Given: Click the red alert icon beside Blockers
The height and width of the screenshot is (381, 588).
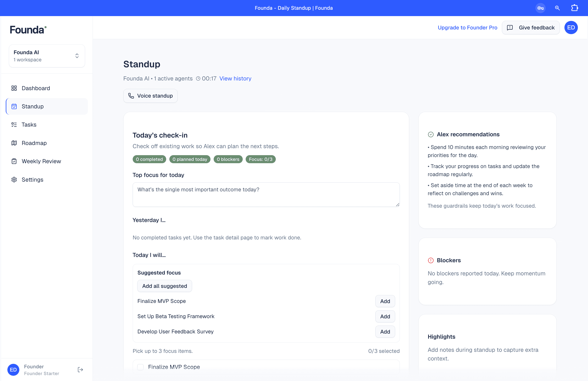Looking at the screenshot, I should coord(431,260).
